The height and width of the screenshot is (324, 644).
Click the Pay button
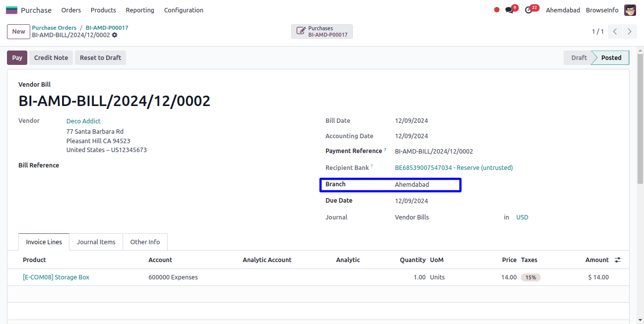(17, 57)
